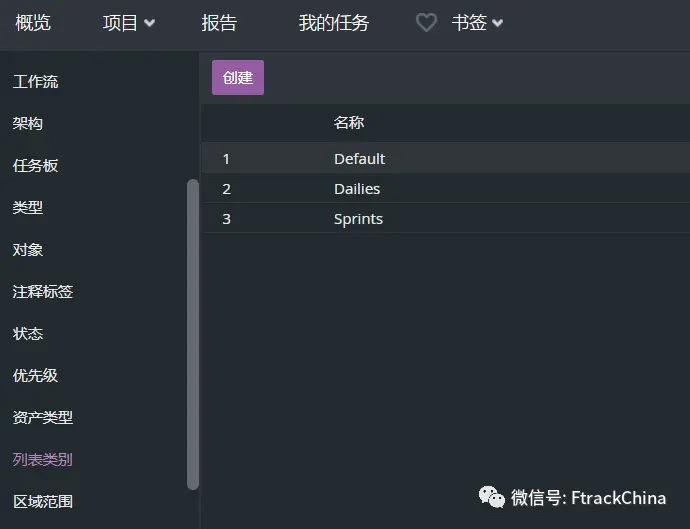Expand the 项目 dropdown menu
Image resolution: width=690 pixels, height=529 pixels.
tap(128, 23)
